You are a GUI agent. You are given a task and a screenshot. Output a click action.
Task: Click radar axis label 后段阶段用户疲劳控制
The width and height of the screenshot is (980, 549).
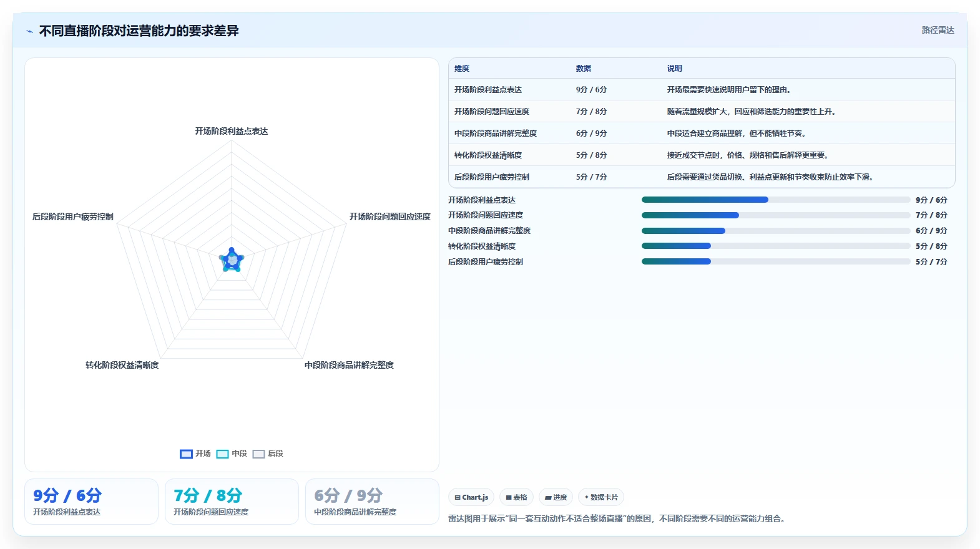coord(73,216)
